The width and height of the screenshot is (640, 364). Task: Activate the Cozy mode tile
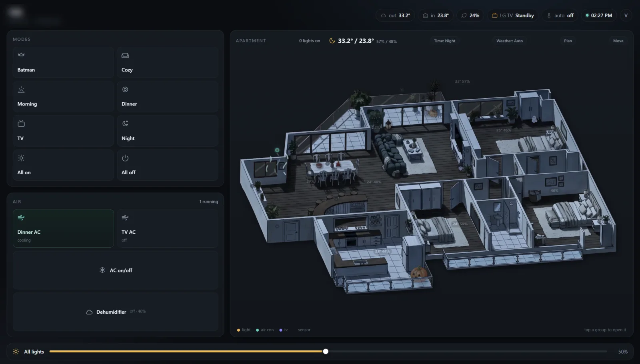coord(167,62)
